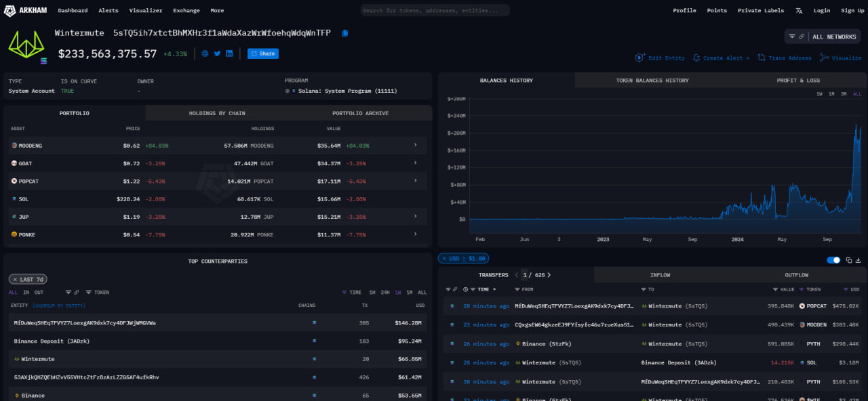868x401 pixels.
Task: Select the 1M chart time range
Action: [x=831, y=93]
